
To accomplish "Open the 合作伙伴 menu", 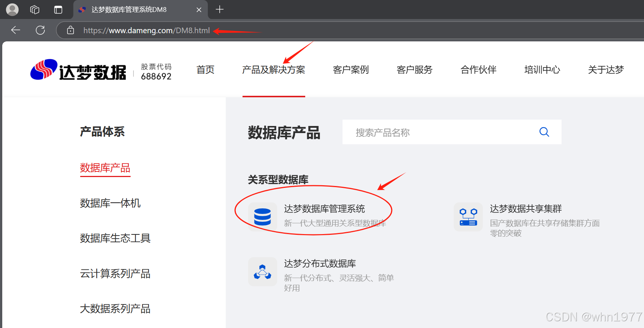I will click(x=478, y=70).
